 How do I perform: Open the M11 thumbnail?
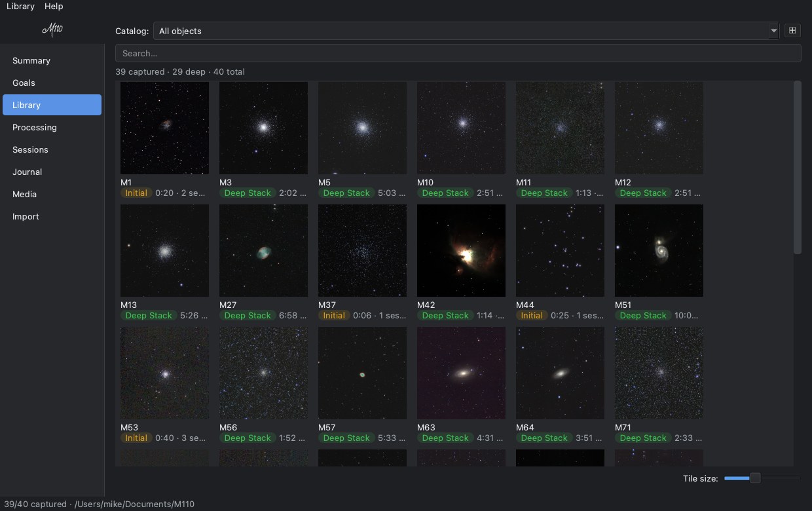560,128
